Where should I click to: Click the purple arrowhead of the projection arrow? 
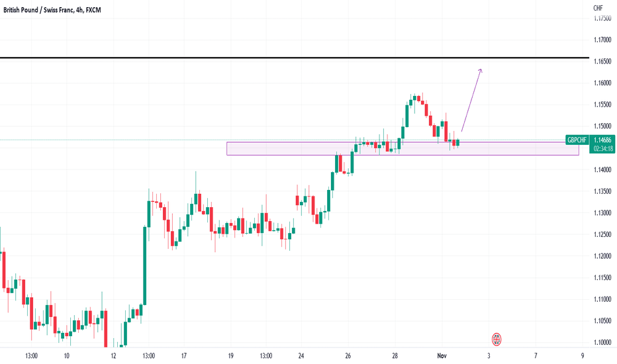480,70
